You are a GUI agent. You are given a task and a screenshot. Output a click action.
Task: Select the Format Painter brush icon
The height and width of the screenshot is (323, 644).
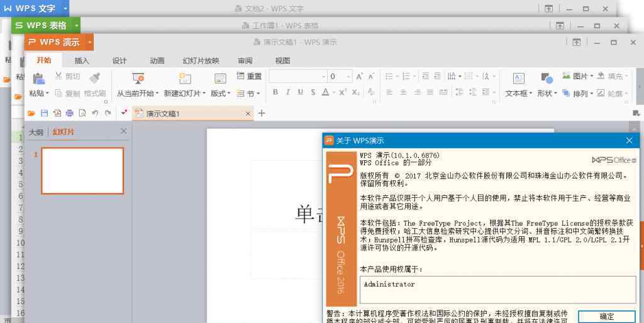(95, 77)
